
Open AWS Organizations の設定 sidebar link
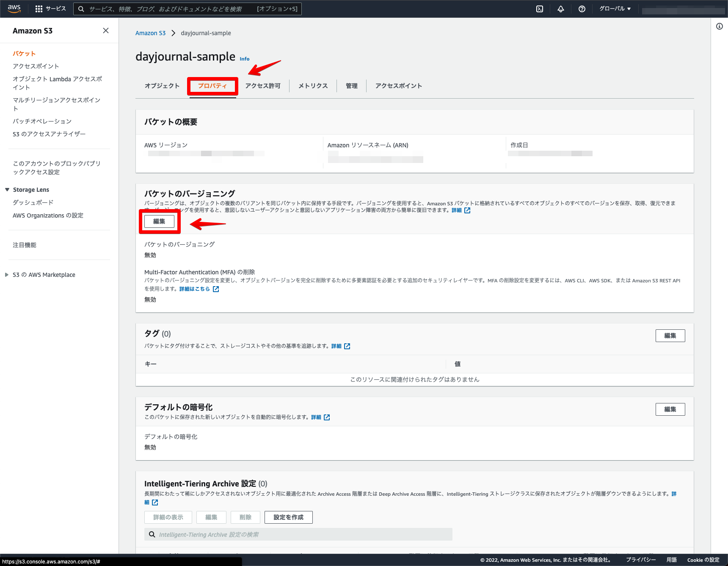48,215
